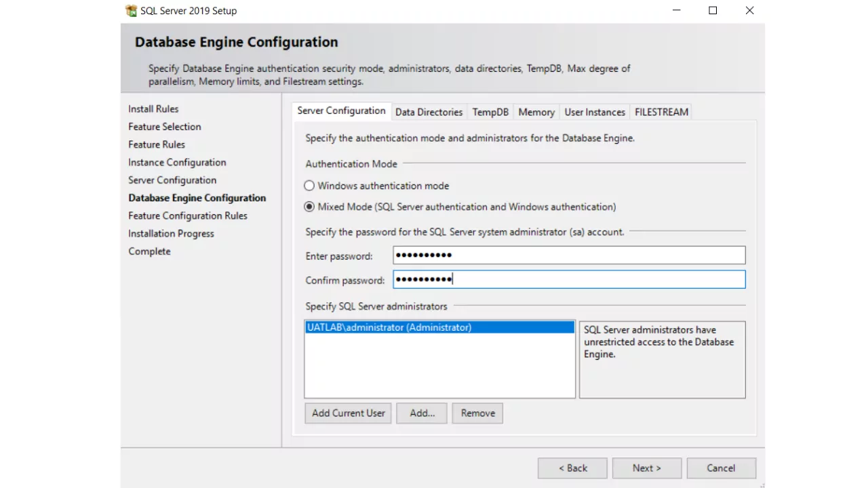The width and height of the screenshot is (868, 488).
Task: Cancel the SQL Server setup
Action: pos(721,468)
